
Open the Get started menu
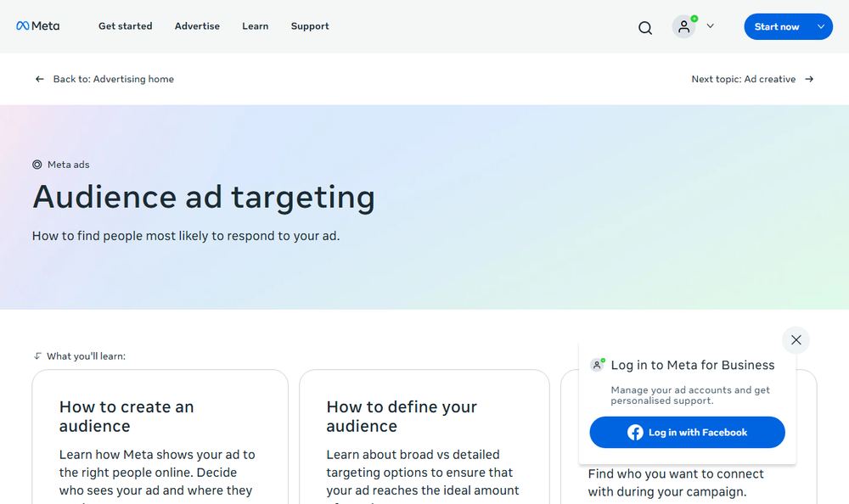coord(125,26)
